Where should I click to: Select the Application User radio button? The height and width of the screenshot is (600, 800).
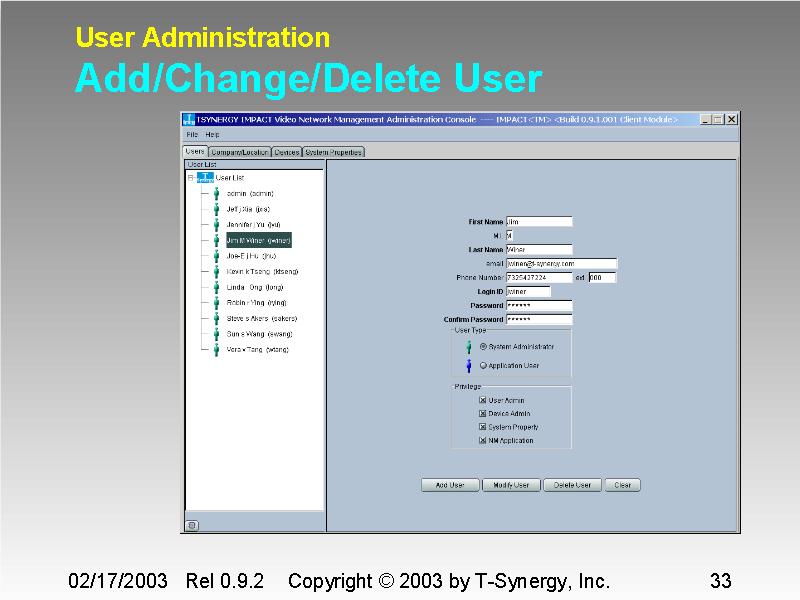coord(483,365)
